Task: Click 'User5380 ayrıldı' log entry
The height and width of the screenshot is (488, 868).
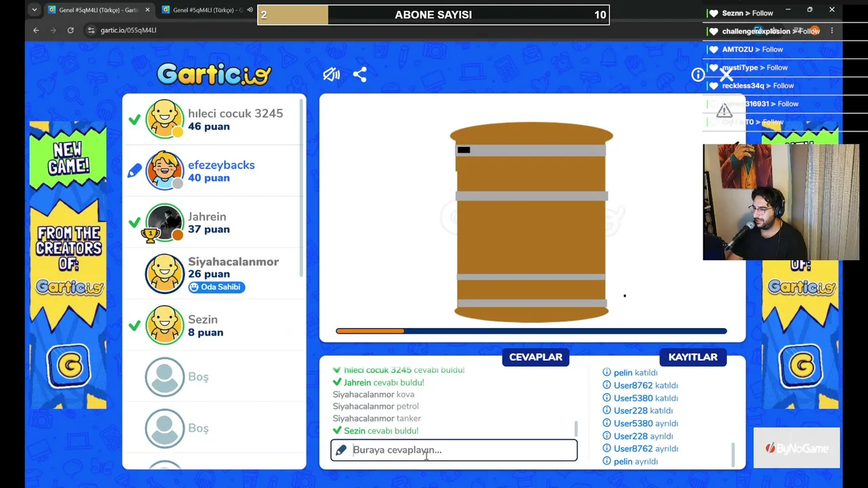Action: point(640,424)
